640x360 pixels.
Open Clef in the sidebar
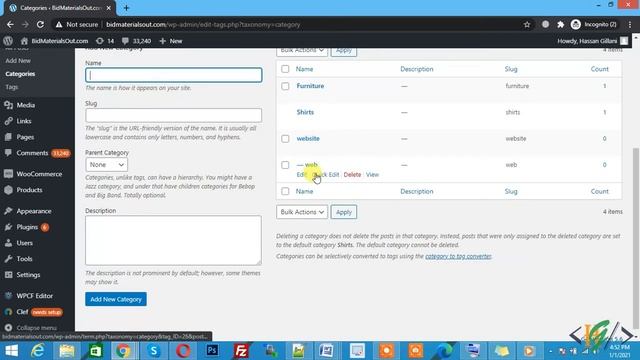(22, 312)
